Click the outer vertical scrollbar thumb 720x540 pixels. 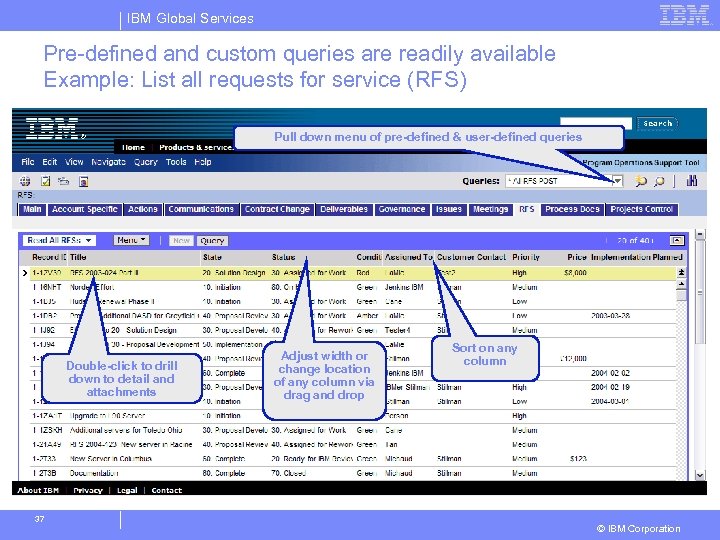click(700, 292)
